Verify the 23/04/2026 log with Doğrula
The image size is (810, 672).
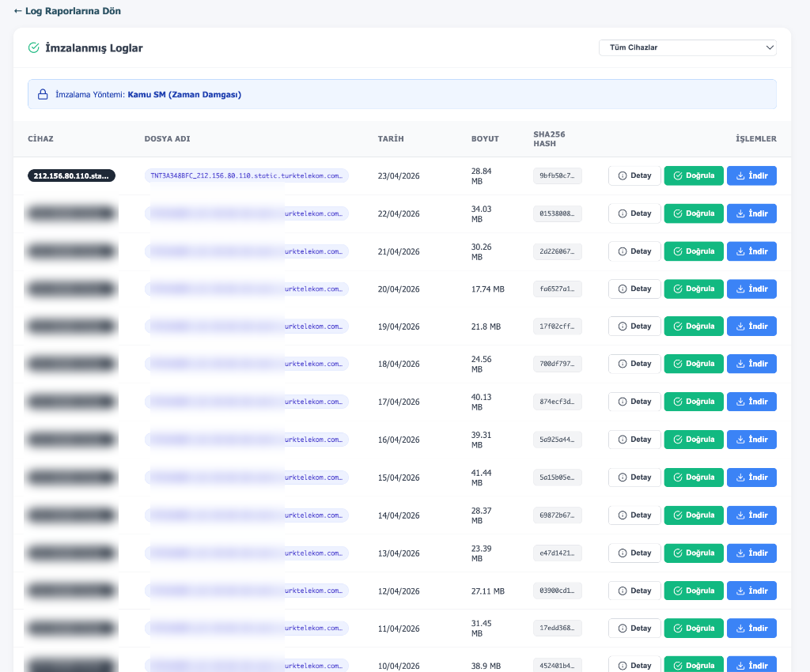coord(694,176)
